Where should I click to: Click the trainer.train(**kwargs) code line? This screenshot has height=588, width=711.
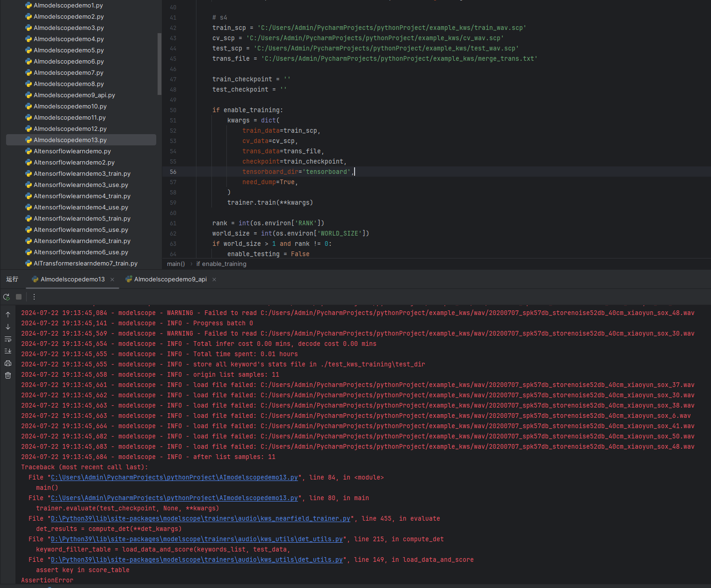270,203
